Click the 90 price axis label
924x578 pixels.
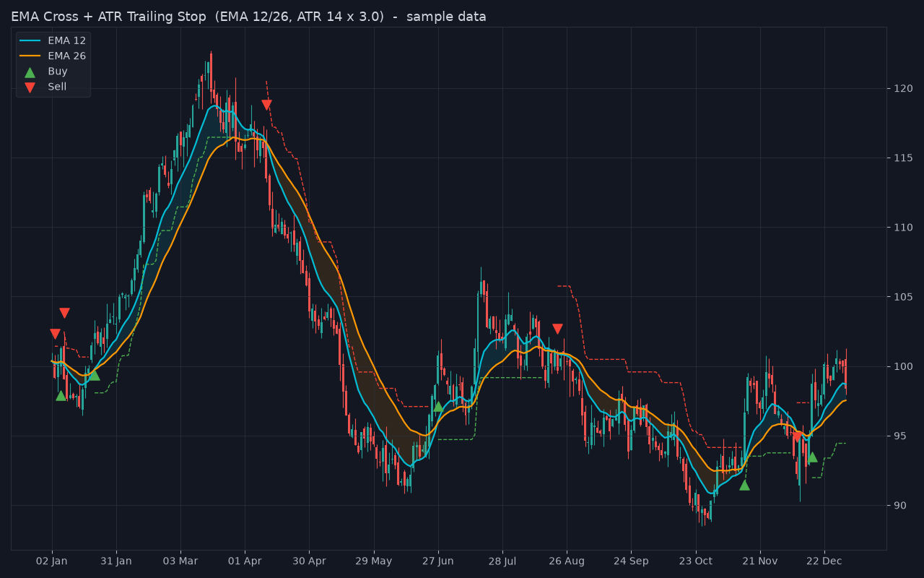point(901,505)
